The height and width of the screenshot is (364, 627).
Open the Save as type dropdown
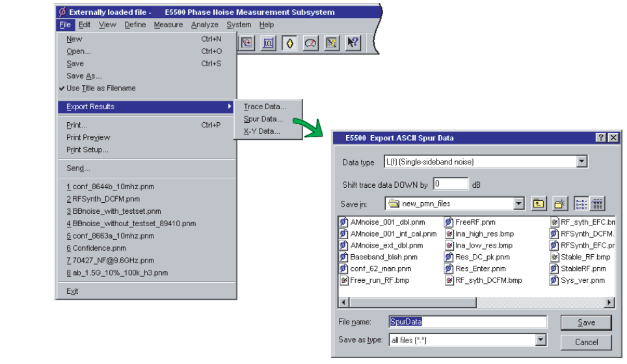(x=540, y=340)
